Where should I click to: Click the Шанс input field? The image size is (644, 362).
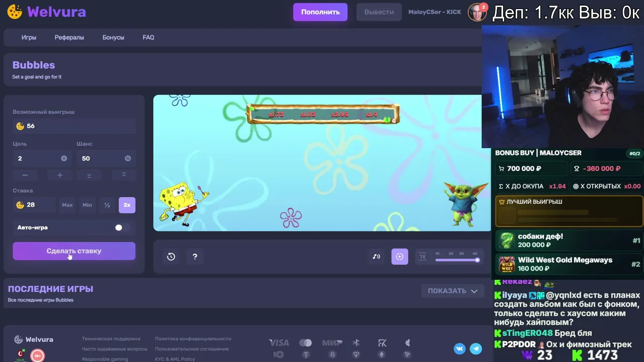(x=106, y=158)
